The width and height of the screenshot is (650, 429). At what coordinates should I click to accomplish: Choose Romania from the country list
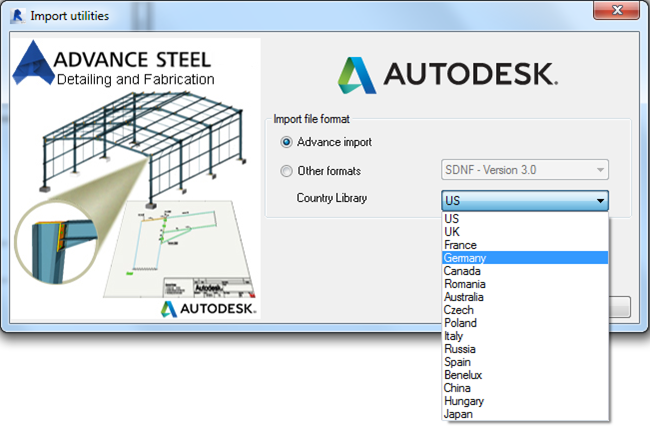pos(525,284)
